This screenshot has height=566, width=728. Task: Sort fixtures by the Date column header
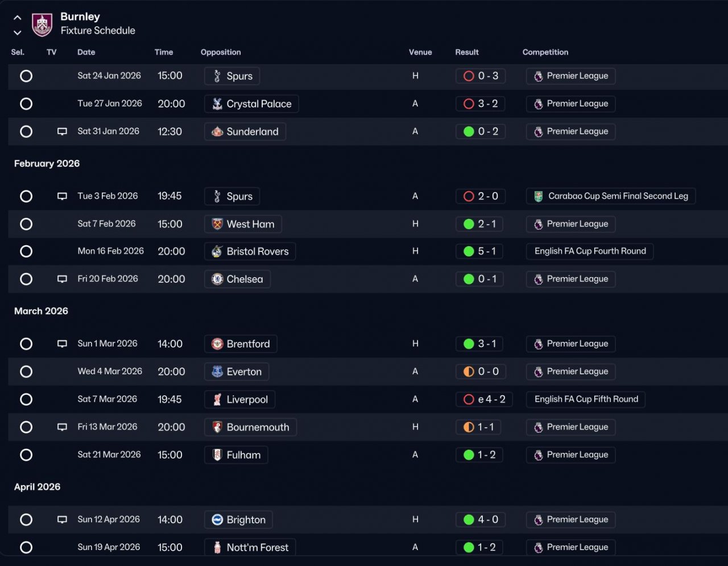click(x=86, y=52)
